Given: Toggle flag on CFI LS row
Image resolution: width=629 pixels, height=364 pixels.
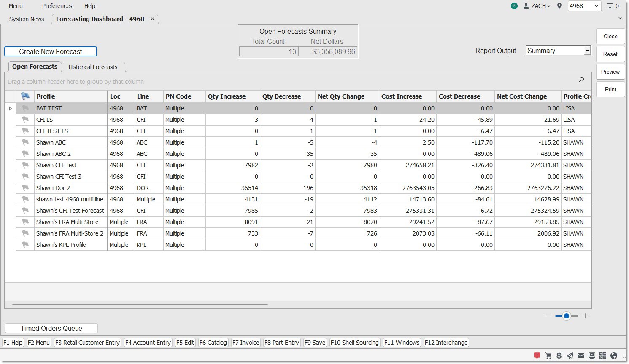Looking at the screenshot, I should (x=25, y=120).
